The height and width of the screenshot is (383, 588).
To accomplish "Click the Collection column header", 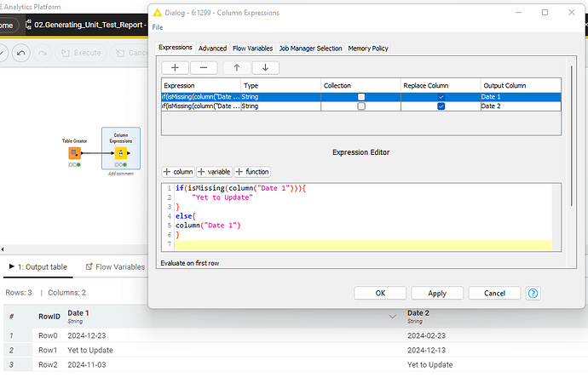I will pyautogui.click(x=360, y=86).
